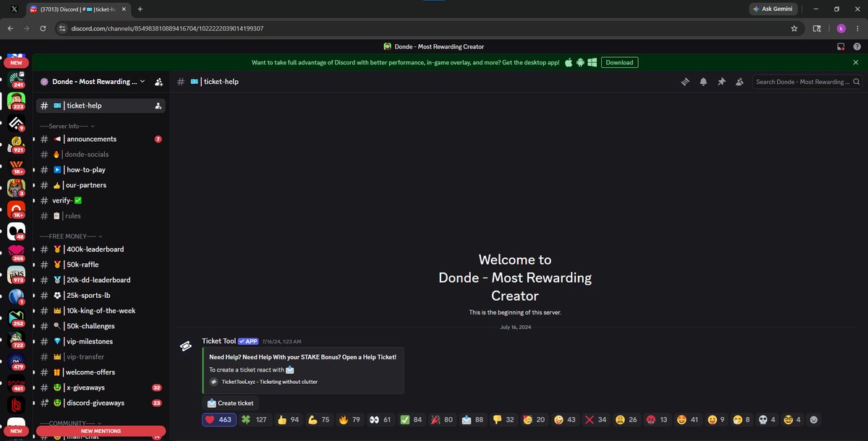
Task: Open Android app download icon
Action: coord(580,62)
